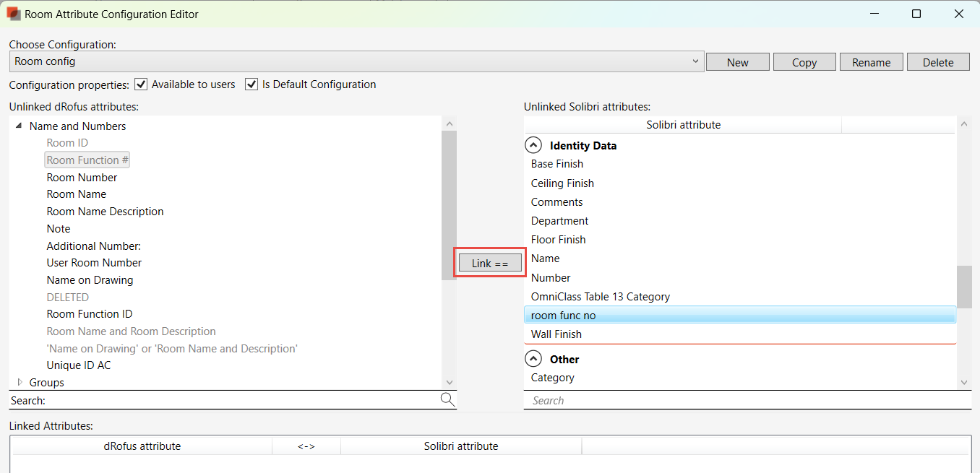This screenshot has width=980, height=473.
Task: Collapse the Identity Data group chevron
Action: coord(533,145)
